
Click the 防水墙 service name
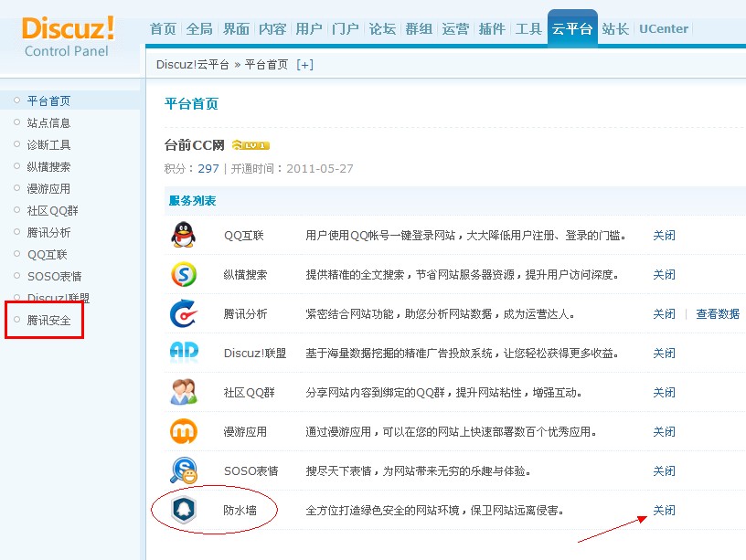(240, 510)
